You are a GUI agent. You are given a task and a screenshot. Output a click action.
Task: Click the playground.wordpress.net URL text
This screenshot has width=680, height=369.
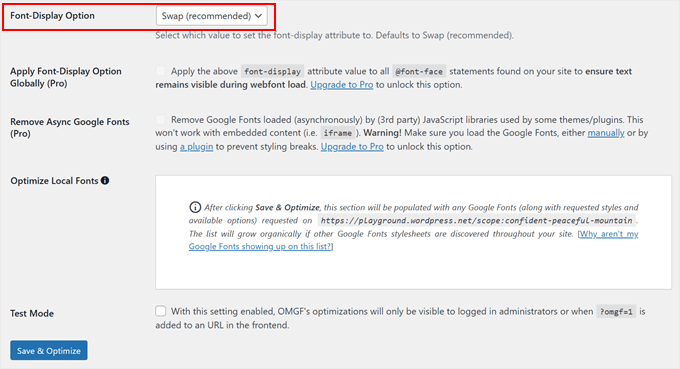[477, 220]
